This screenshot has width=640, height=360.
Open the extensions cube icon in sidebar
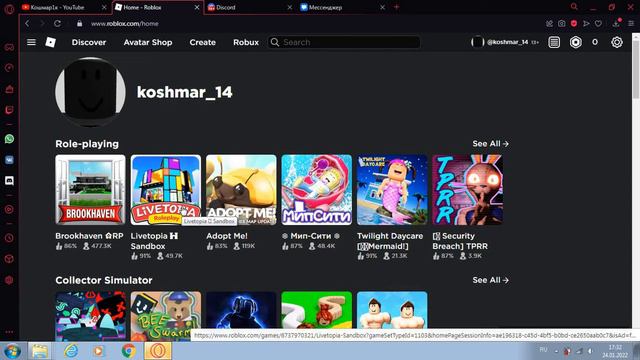[9, 259]
